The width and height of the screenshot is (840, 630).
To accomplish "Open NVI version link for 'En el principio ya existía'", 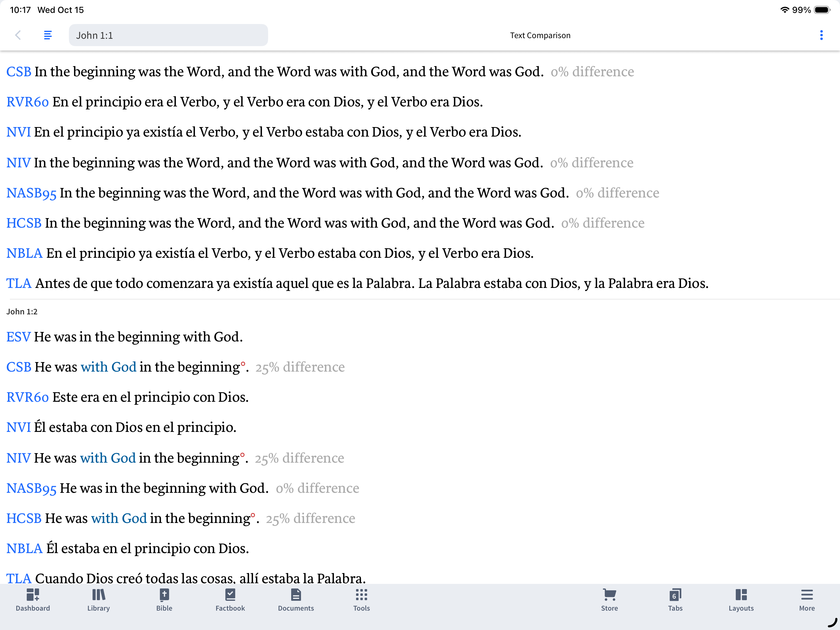I will [x=18, y=132].
